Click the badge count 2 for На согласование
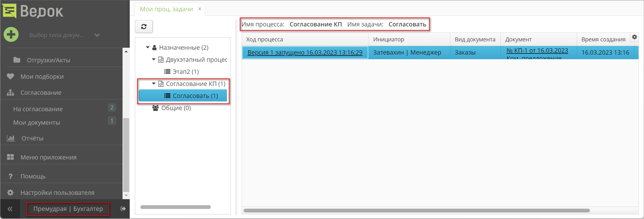The image size is (644, 219). (x=112, y=107)
